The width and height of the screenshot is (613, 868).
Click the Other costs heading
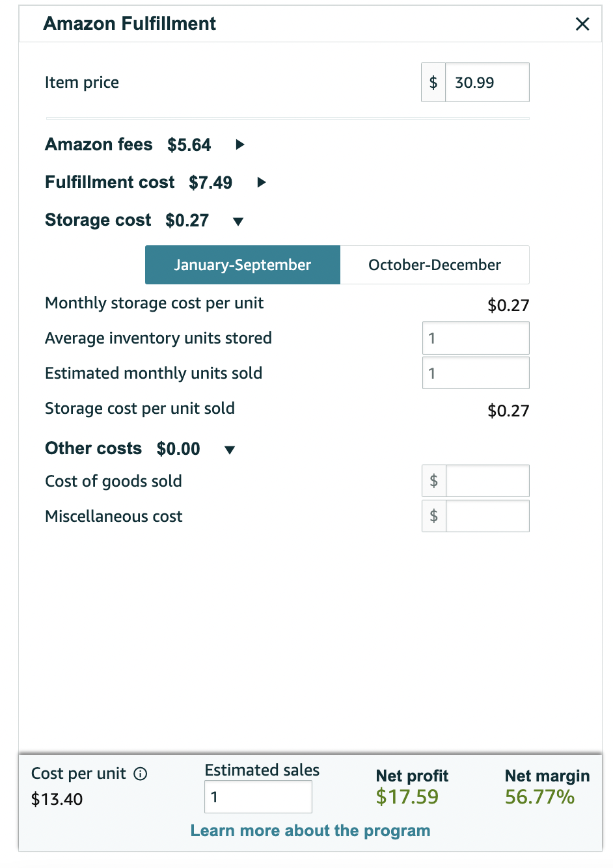tap(94, 448)
